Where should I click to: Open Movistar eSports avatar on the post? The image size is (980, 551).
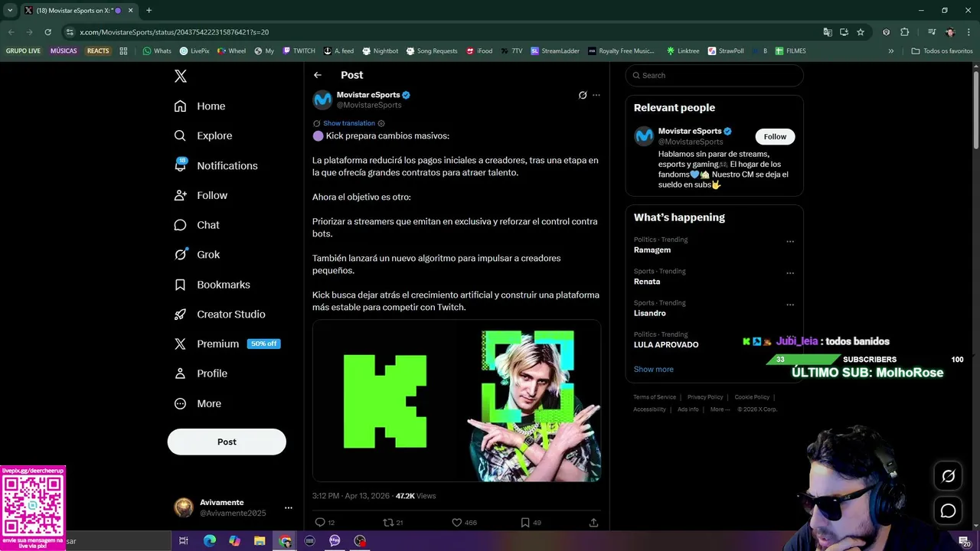pyautogui.click(x=322, y=99)
